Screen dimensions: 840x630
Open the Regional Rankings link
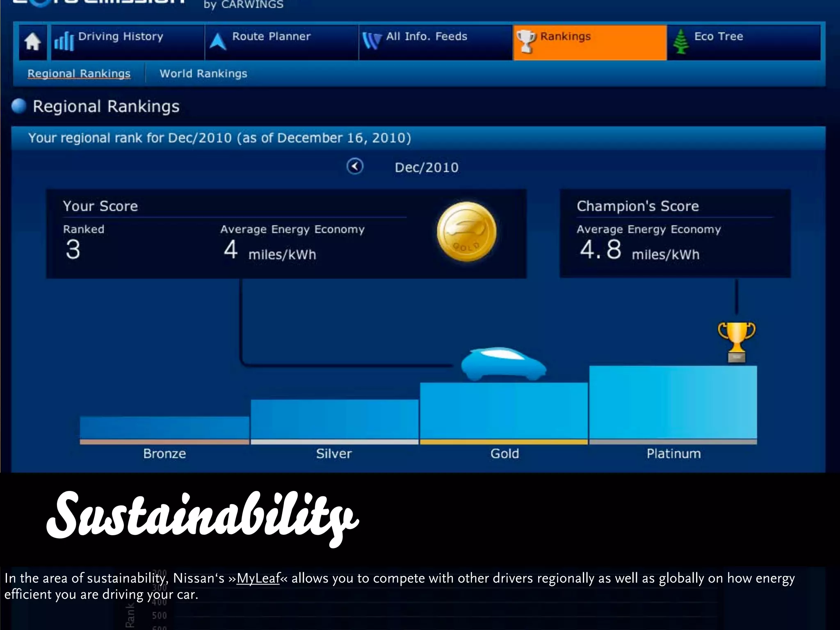click(79, 73)
